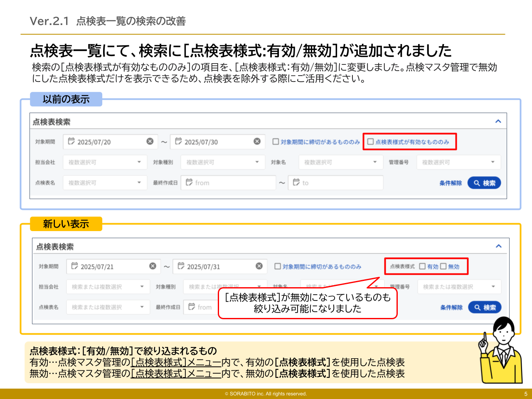
Task: Open the calendar icon on 最終作成日 from field
Action: coord(190,182)
